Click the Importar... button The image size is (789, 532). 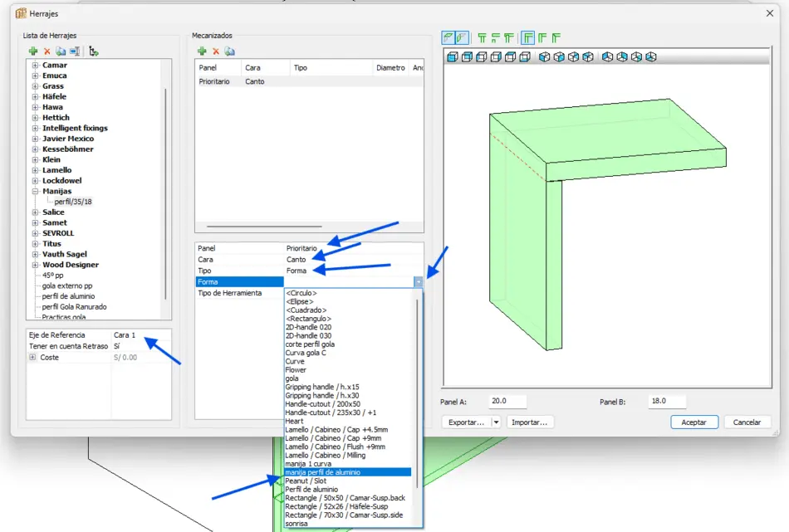[530, 422]
